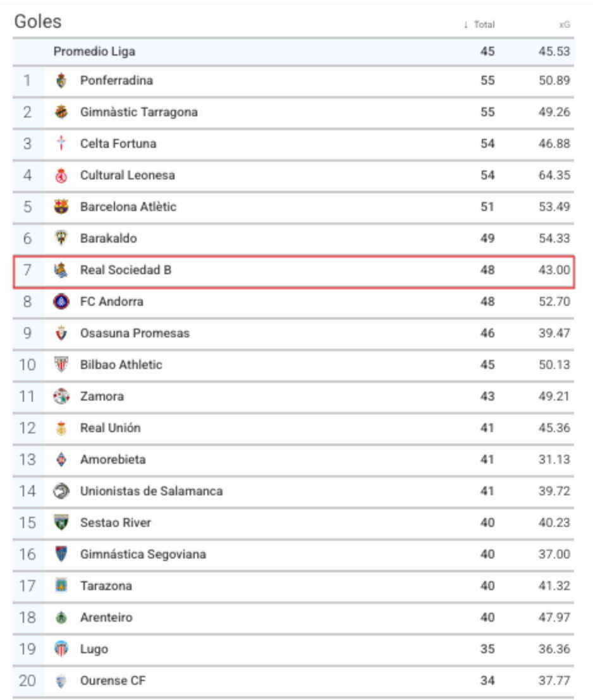Open the Osasuna Promesas team link
593x700 pixels.
(135, 333)
